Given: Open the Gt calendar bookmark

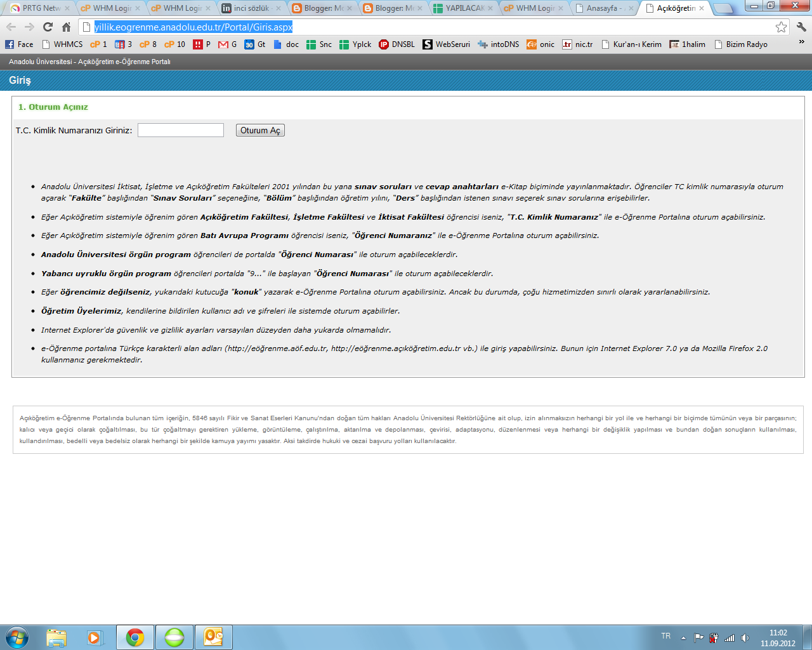Looking at the screenshot, I should [255, 44].
